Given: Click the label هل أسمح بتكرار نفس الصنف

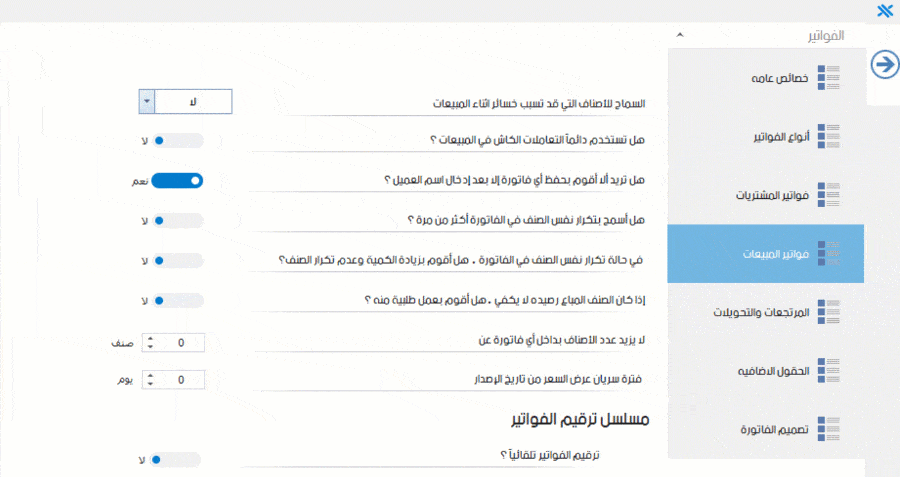Looking at the screenshot, I should tap(526, 220).
